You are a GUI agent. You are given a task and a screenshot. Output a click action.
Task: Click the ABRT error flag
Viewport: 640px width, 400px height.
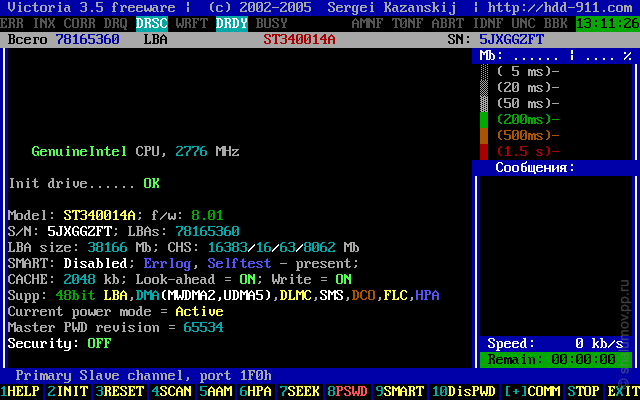tap(447, 24)
